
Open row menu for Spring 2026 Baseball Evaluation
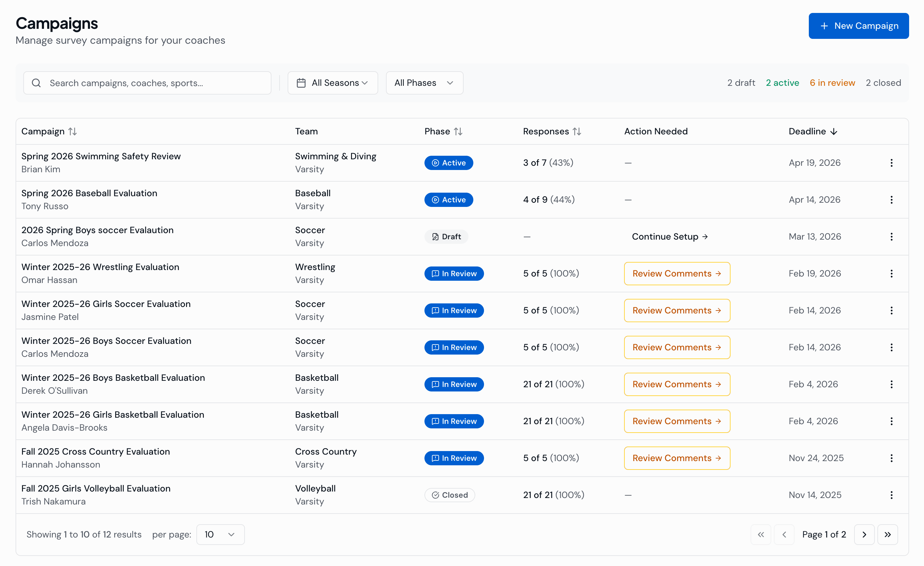[891, 200]
